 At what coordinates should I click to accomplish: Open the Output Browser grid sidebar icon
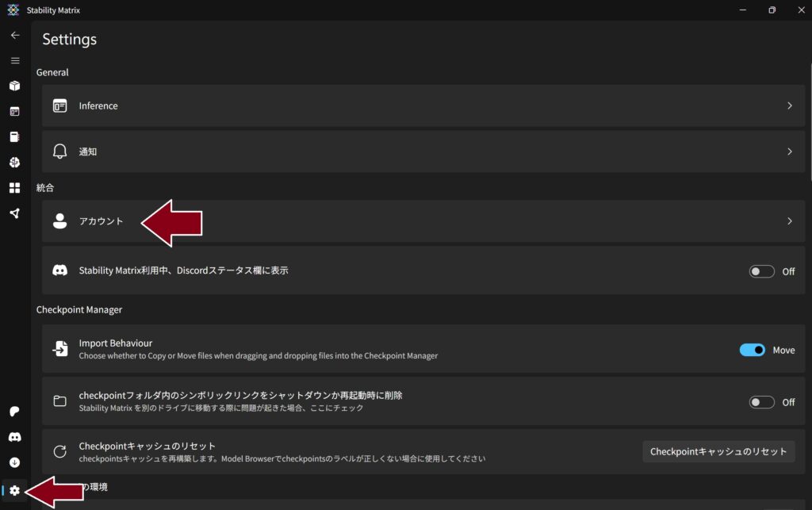click(x=14, y=187)
